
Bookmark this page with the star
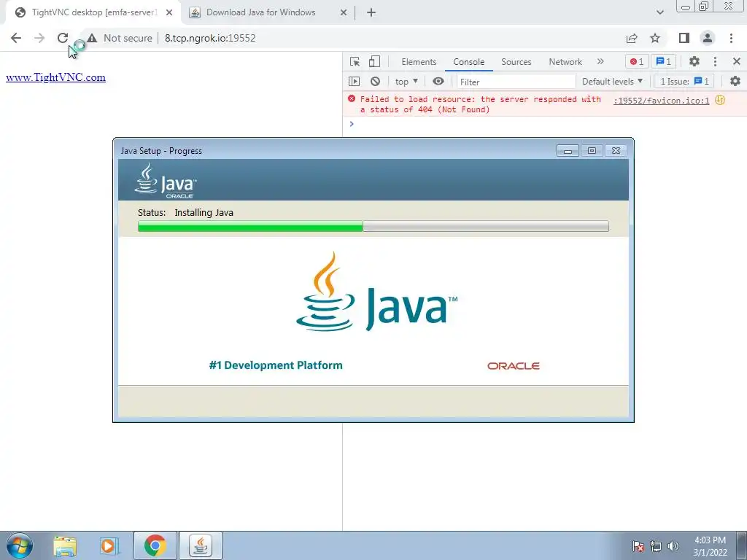(655, 38)
